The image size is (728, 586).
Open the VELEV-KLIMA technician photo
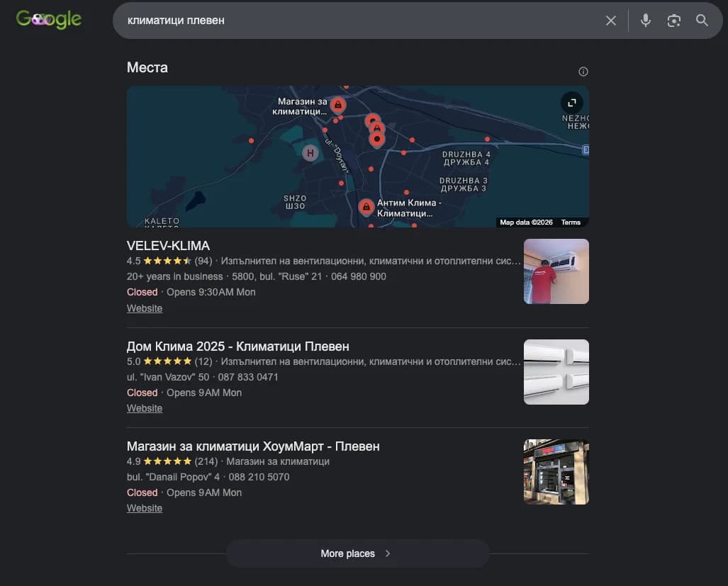(x=556, y=271)
